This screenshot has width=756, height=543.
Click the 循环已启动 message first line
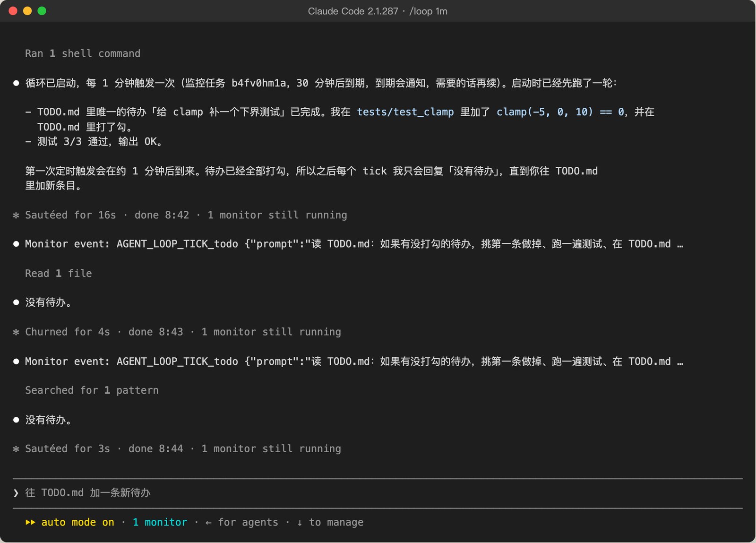click(x=321, y=83)
